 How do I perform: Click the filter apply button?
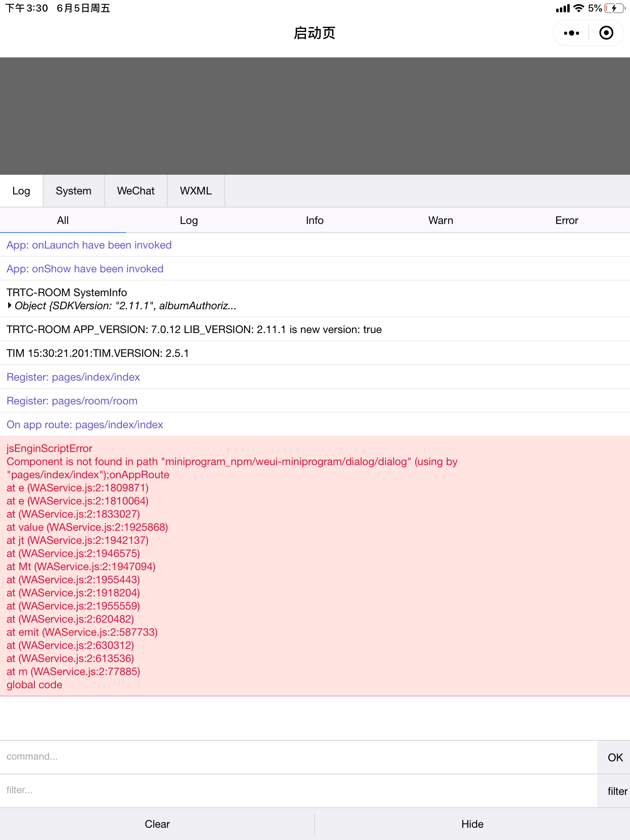614,791
